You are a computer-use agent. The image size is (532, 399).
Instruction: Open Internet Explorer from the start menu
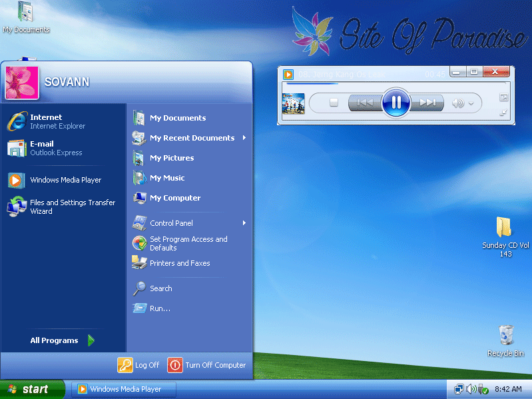point(63,121)
